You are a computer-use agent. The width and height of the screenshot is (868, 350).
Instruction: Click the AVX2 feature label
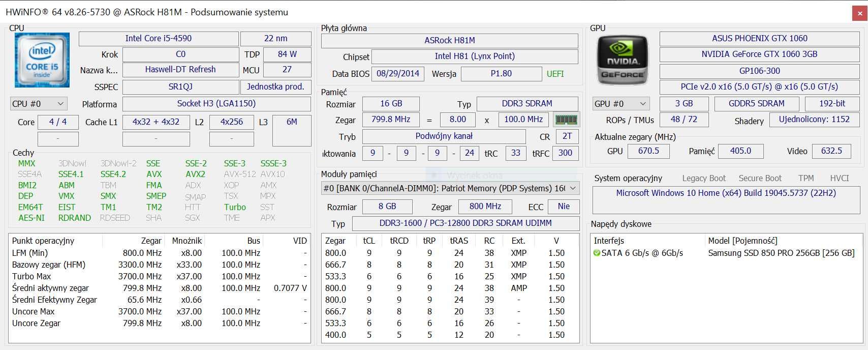[x=195, y=174]
